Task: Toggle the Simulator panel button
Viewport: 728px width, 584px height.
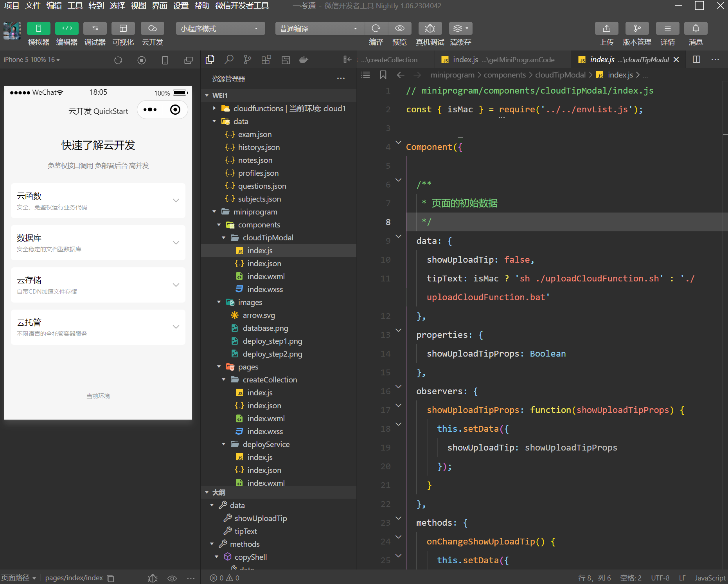Action: pyautogui.click(x=38, y=29)
